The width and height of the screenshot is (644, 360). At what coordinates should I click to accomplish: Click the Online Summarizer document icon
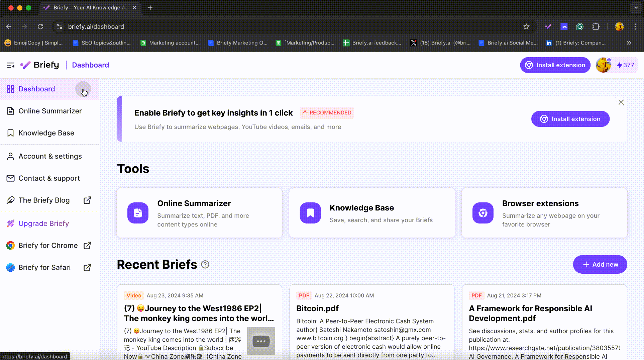pos(138,213)
